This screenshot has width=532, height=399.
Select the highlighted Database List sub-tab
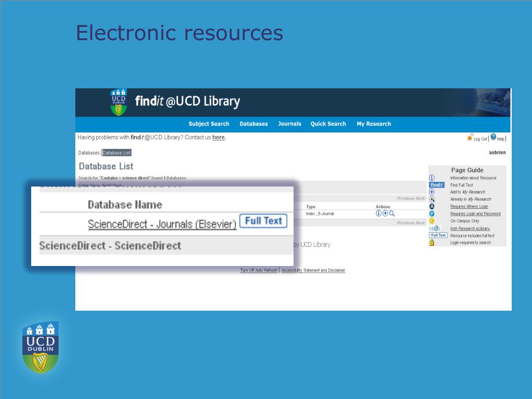click(x=117, y=153)
